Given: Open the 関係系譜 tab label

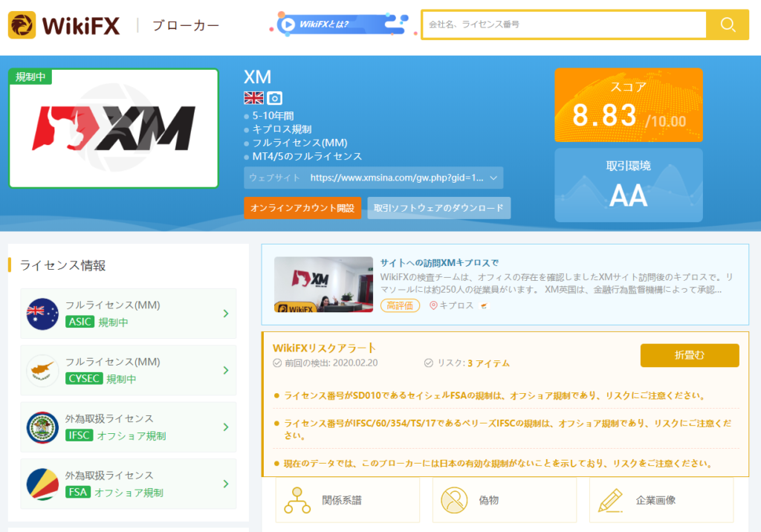Looking at the screenshot, I should pos(342,501).
